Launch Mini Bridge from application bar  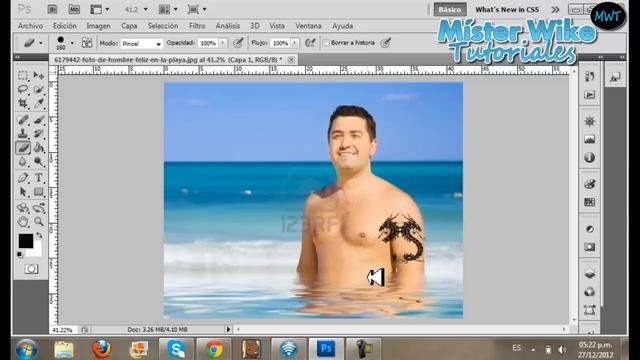pos(74,9)
